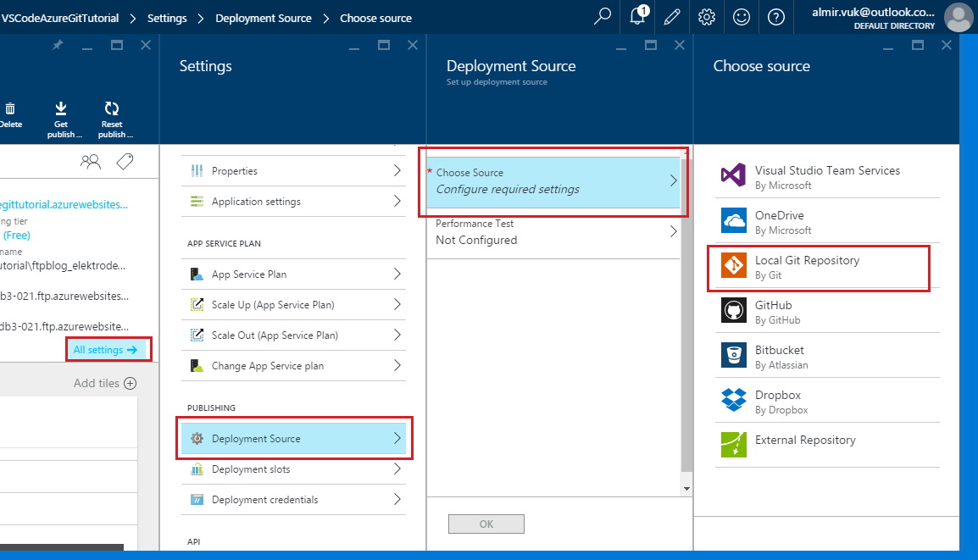Open the help question mark icon
This screenshot has height=560, width=978.
point(776,17)
